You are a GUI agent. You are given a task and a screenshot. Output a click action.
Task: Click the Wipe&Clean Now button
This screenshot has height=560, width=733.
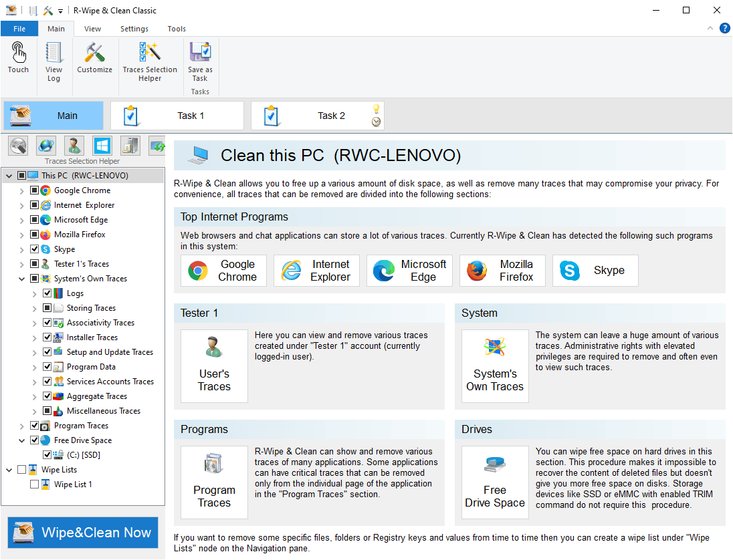click(x=83, y=533)
